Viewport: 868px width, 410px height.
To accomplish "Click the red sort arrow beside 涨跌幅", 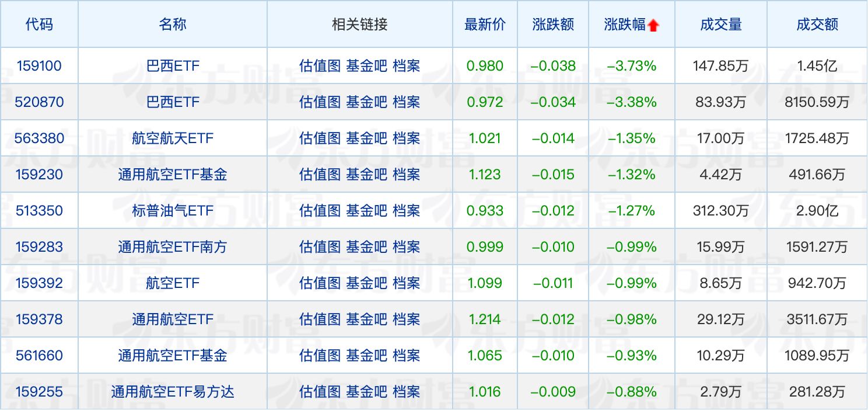I will click(x=653, y=25).
